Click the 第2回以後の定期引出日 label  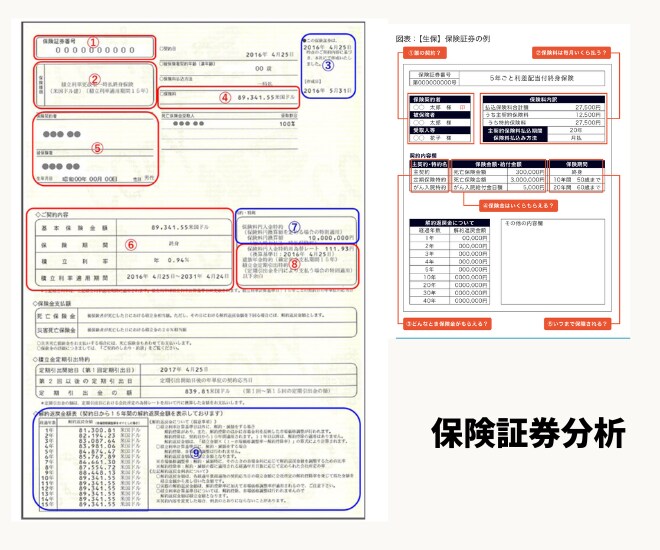click(86, 381)
